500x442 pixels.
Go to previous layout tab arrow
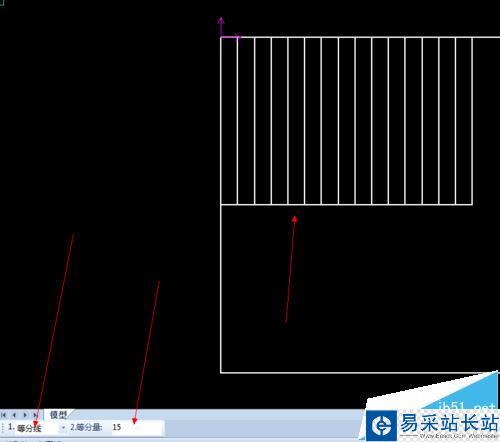pos(14,415)
